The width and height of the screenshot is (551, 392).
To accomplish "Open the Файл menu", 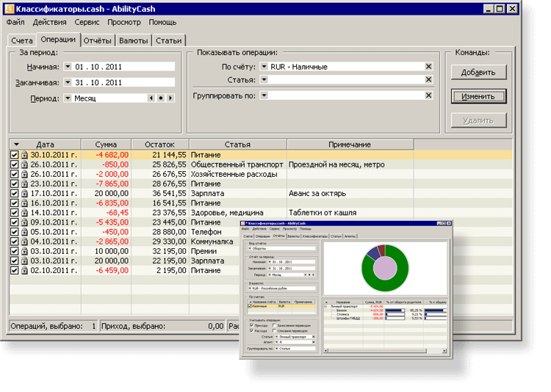I will (15, 22).
